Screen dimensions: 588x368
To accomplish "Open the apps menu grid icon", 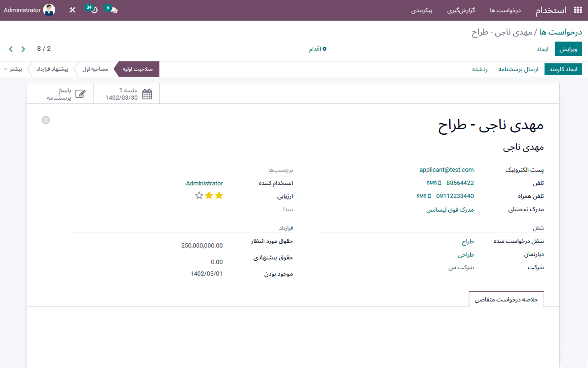I will pyautogui.click(x=578, y=10).
